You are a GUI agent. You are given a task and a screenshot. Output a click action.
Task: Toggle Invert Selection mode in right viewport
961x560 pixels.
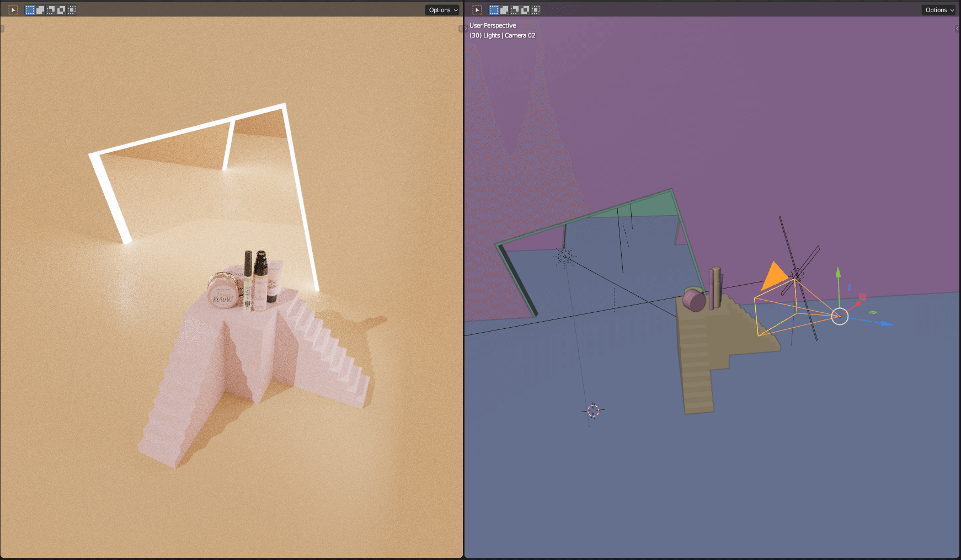[525, 10]
